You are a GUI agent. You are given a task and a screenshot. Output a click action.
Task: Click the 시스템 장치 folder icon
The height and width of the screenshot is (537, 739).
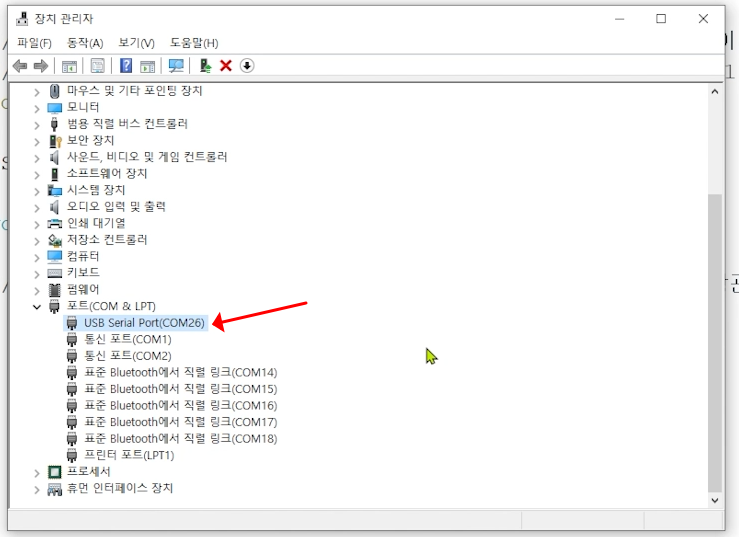point(55,190)
